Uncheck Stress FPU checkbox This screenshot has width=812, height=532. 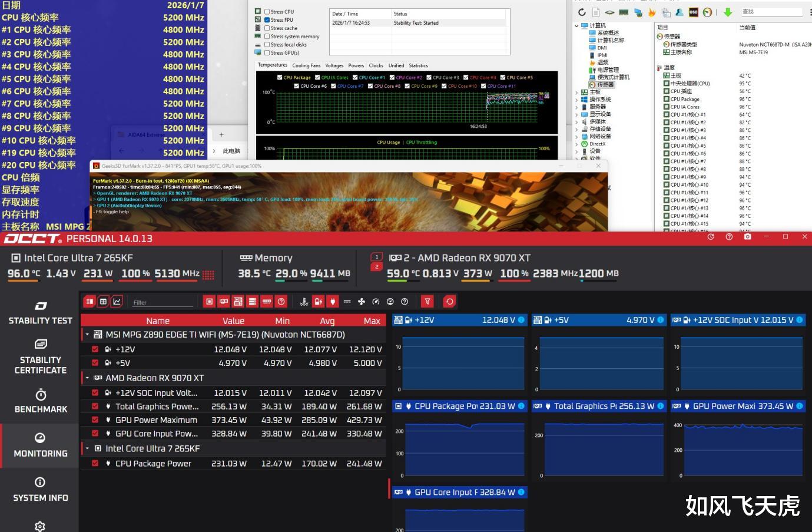(267, 20)
